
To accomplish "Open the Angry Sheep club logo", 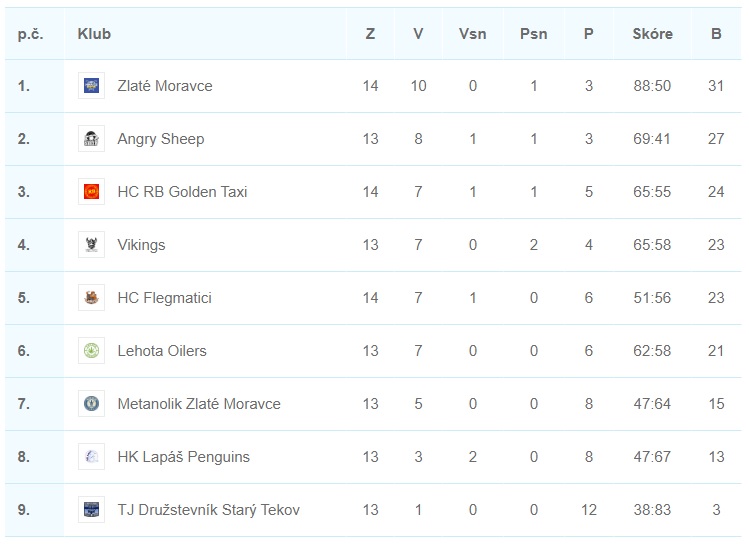I will coord(91,139).
